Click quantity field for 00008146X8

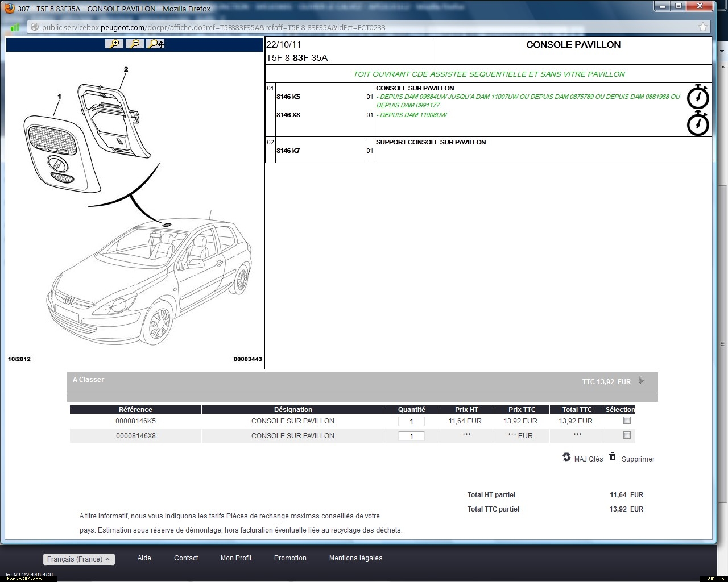click(411, 436)
